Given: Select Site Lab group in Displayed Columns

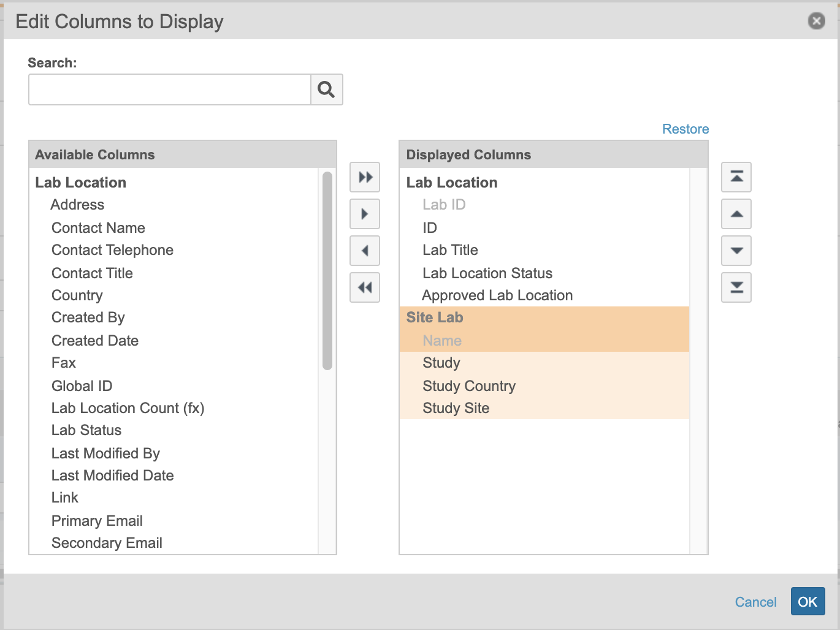Looking at the screenshot, I should pyautogui.click(x=435, y=317).
